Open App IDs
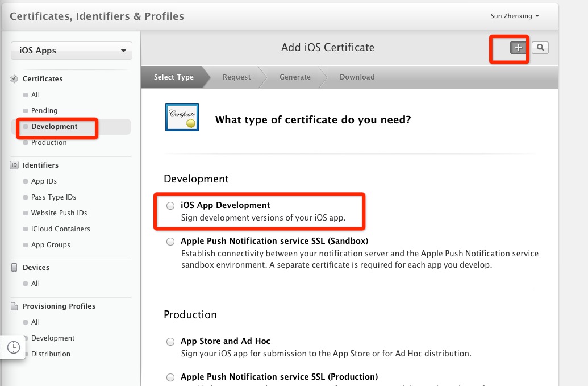 (x=44, y=181)
